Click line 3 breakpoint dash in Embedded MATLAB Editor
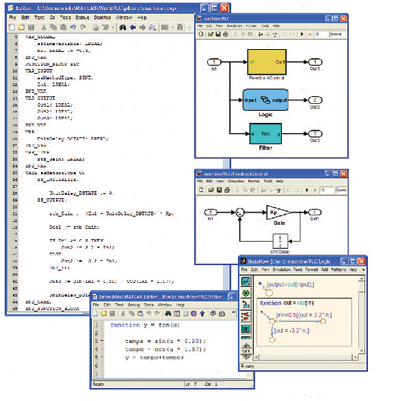The width and height of the screenshot is (400, 401). click(102, 341)
